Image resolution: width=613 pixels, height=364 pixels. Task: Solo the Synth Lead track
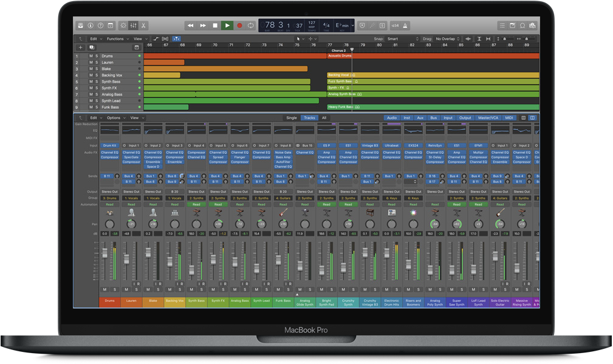pyautogui.click(x=97, y=101)
